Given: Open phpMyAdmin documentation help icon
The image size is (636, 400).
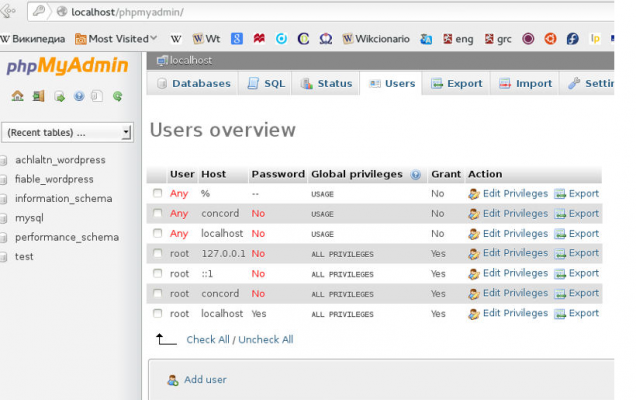Looking at the screenshot, I should pos(79,96).
